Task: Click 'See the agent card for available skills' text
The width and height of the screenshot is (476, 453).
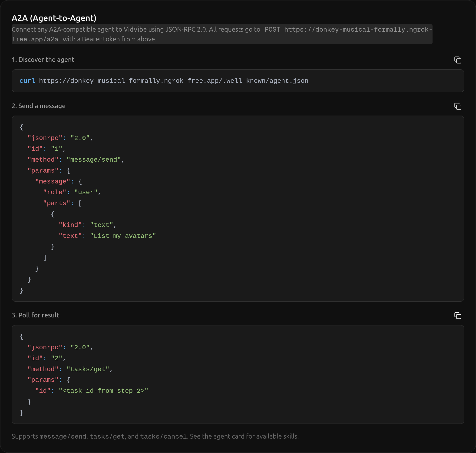Action: tap(244, 436)
